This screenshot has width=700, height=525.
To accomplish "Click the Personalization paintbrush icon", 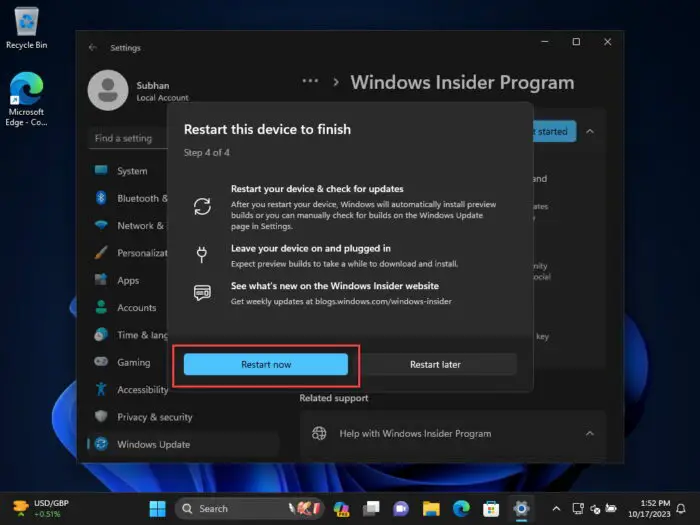I will [x=101, y=252].
